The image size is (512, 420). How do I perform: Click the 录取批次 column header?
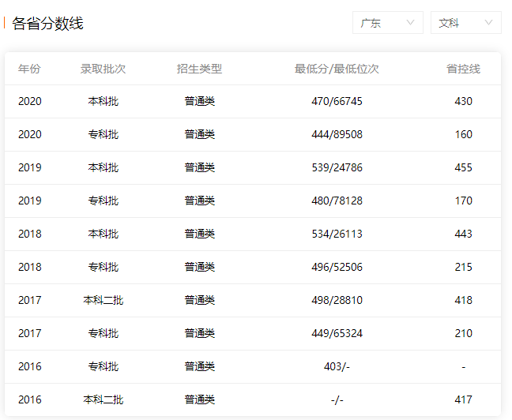(x=103, y=69)
